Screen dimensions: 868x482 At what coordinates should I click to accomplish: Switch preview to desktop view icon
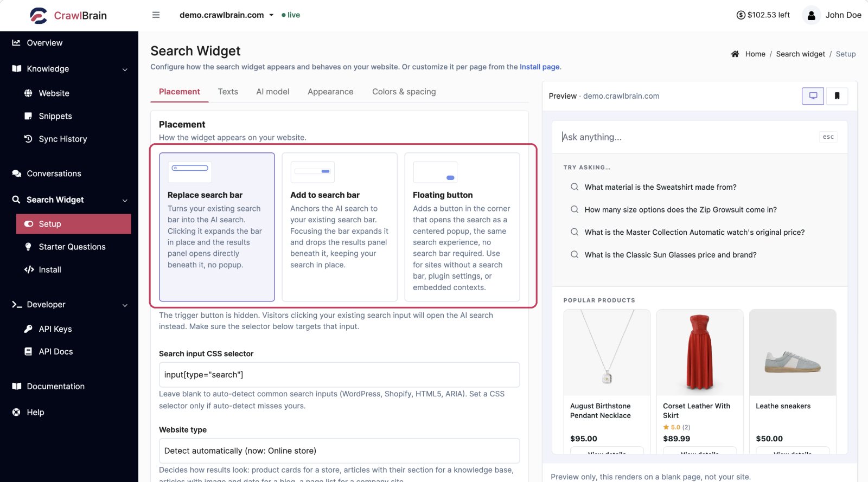tap(813, 96)
